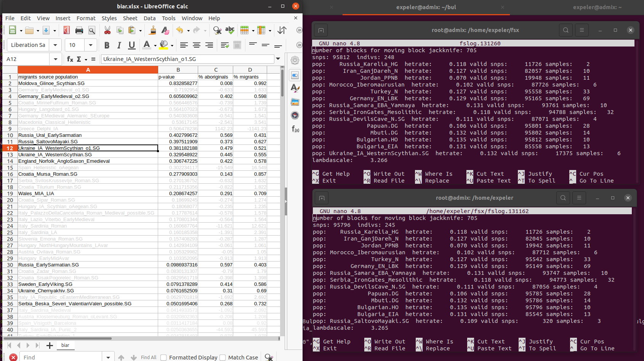644x361 pixels.
Task: Enable the Formatted Display checkbox
Action: (163, 358)
